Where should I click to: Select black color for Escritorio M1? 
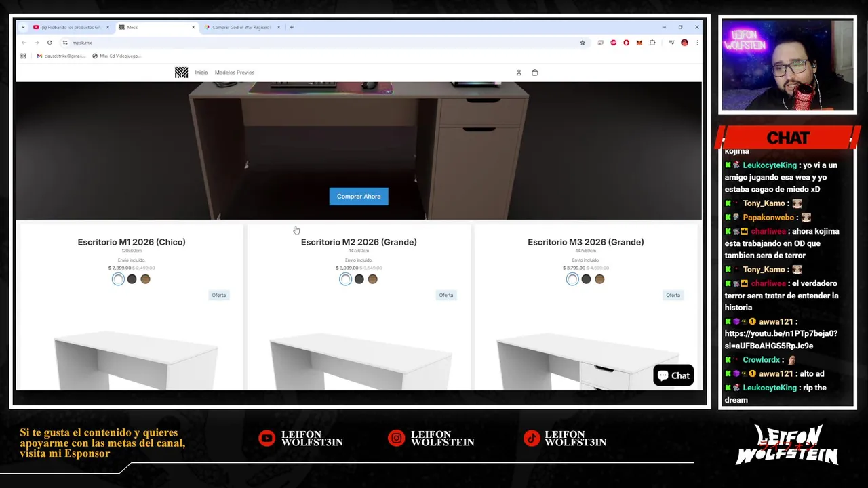point(132,279)
